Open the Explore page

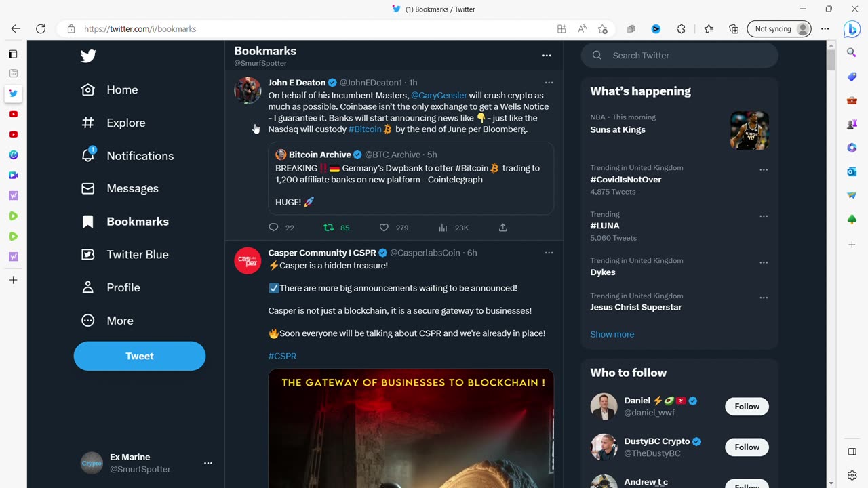click(113, 123)
